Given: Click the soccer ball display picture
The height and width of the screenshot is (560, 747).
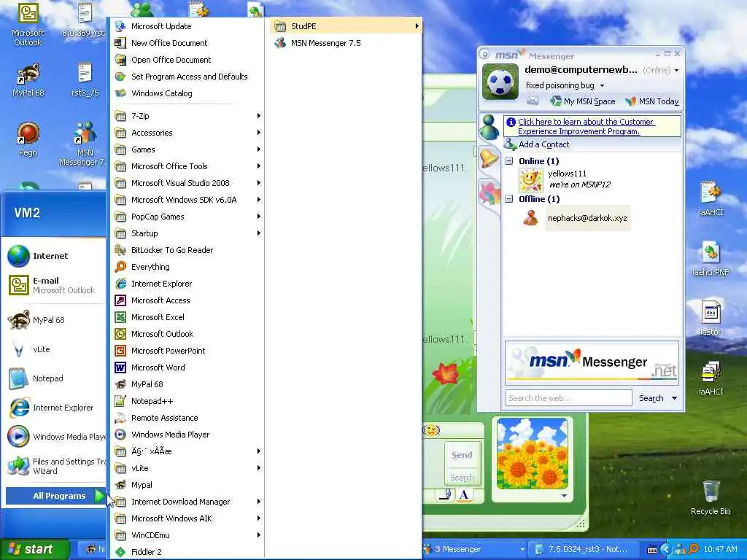Looking at the screenshot, I should (500, 82).
